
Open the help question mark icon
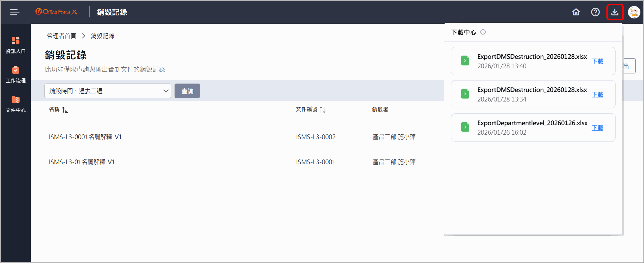click(x=595, y=12)
